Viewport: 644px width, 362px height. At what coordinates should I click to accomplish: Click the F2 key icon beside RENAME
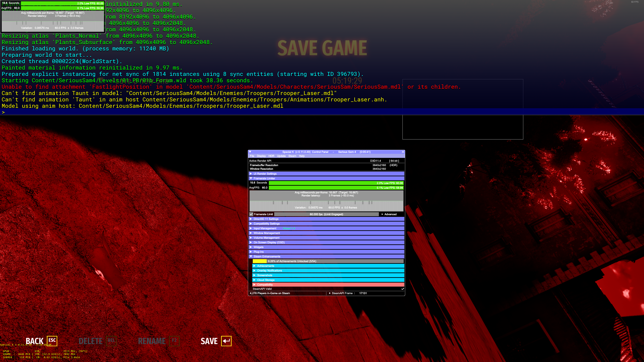pyautogui.click(x=174, y=341)
